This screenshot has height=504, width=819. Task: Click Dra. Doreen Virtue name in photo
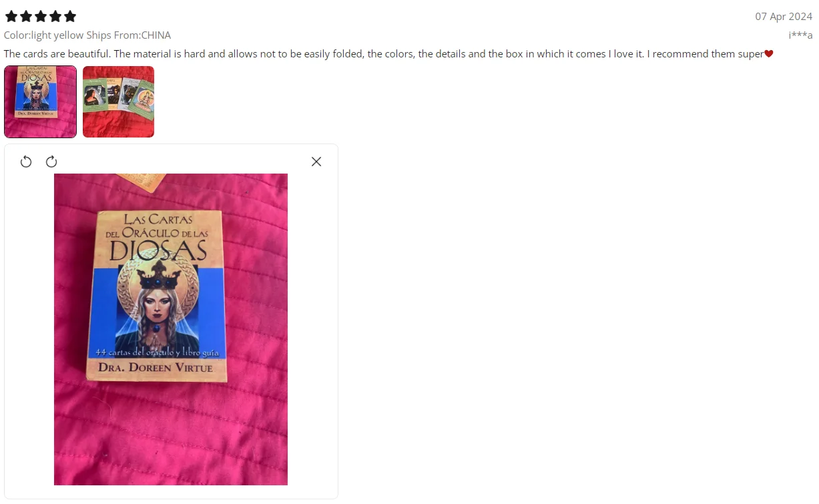click(156, 367)
